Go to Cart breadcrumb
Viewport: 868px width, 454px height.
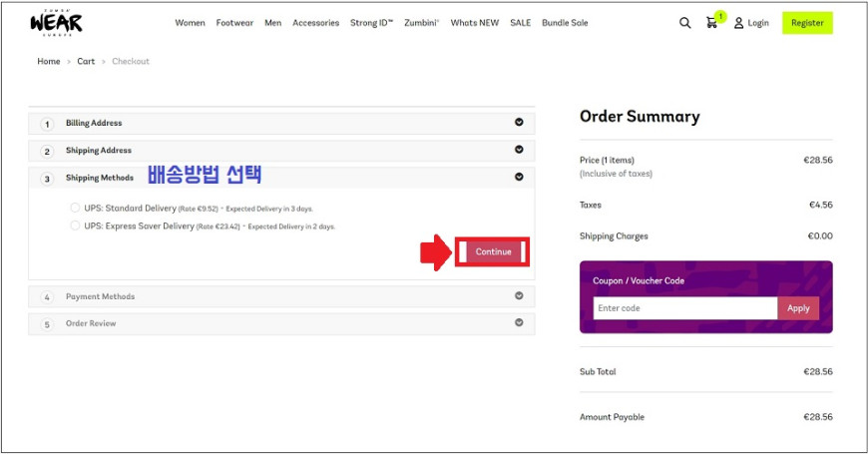point(86,62)
